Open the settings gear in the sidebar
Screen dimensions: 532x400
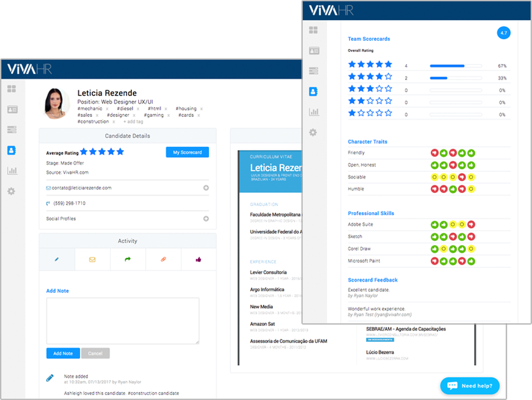[12, 191]
